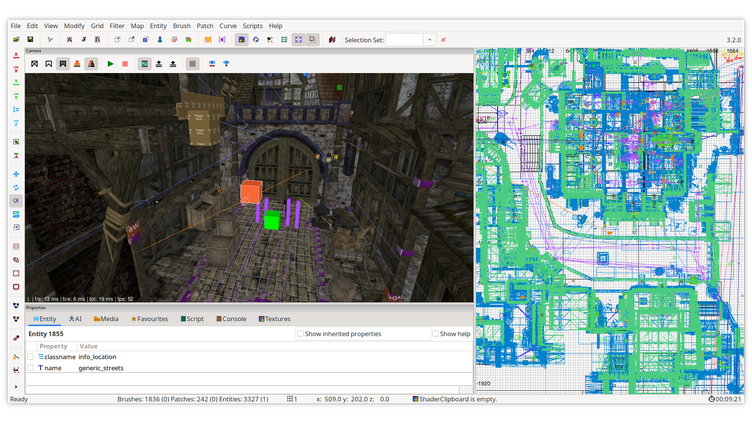Open the Textures tab

[276, 319]
